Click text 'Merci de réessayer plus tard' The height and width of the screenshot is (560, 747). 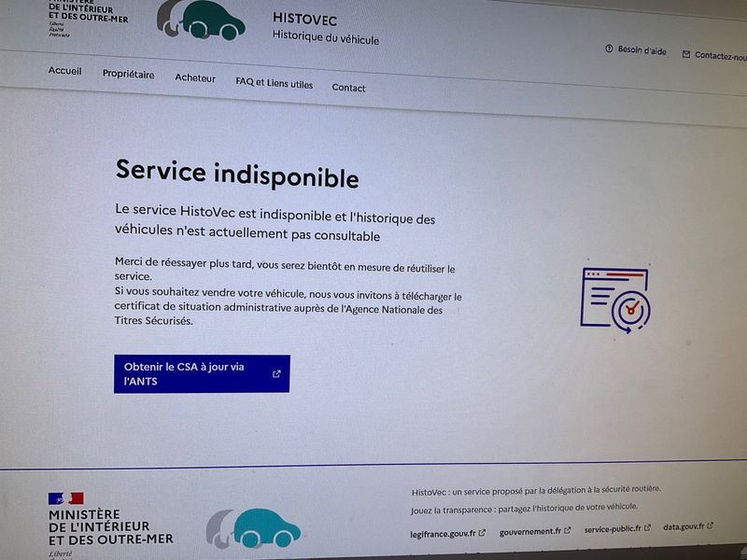(183, 262)
